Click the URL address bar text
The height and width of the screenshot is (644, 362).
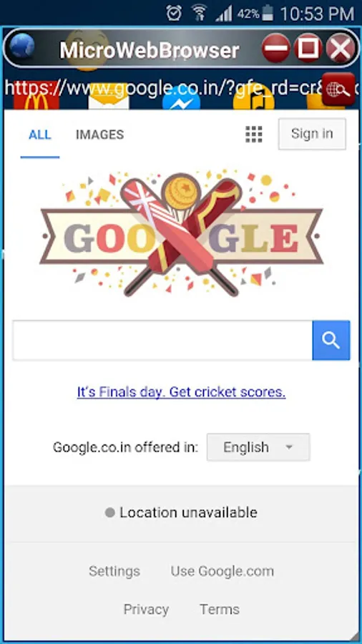coord(163,89)
